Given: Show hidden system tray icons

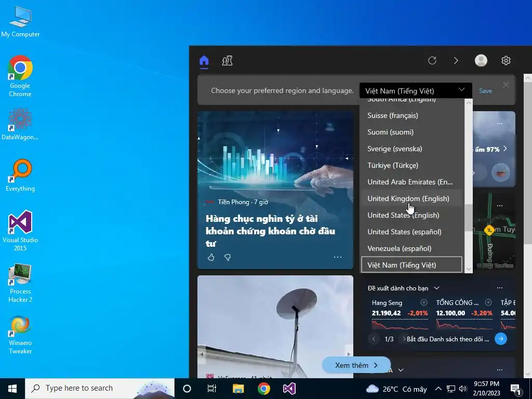Looking at the screenshot, I should pyautogui.click(x=438, y=389).
